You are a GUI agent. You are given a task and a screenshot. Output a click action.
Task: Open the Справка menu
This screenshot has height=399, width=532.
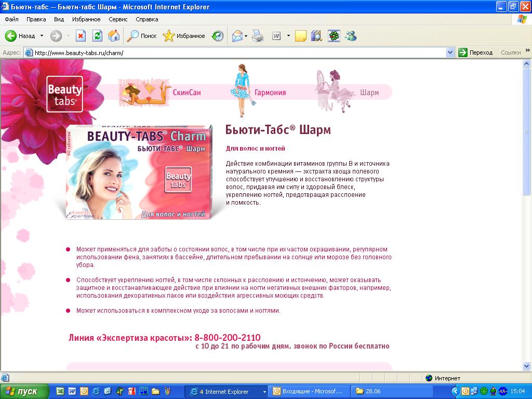pos(147,19)
